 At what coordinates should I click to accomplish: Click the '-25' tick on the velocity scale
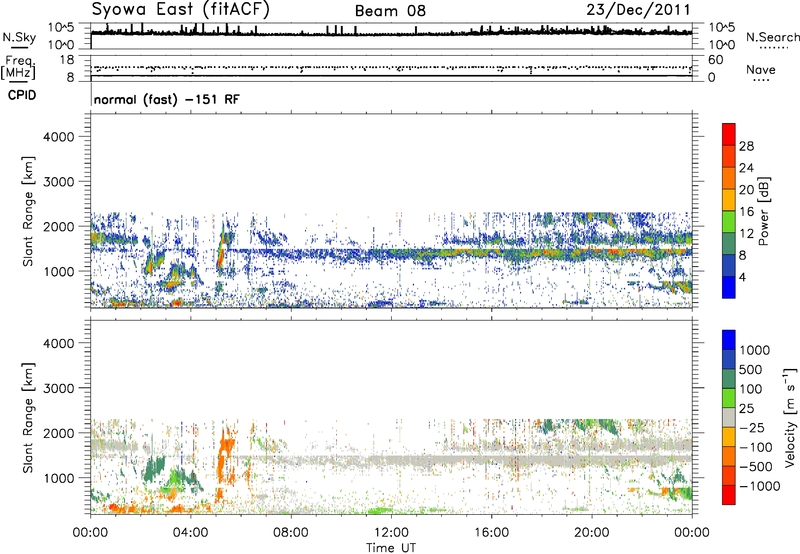click(x=751, y=428)
